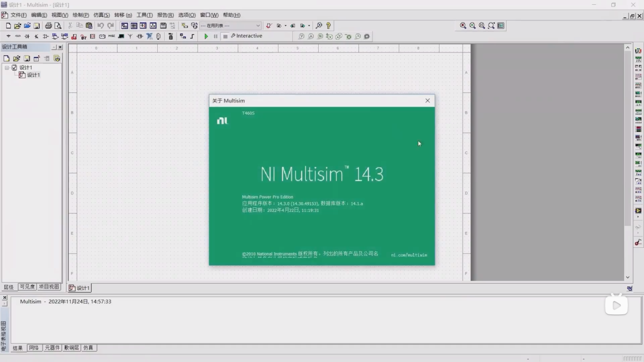Click Open folder icon in Design Toolbox
This screenshot has width=644, height=362.
point(17,58)
